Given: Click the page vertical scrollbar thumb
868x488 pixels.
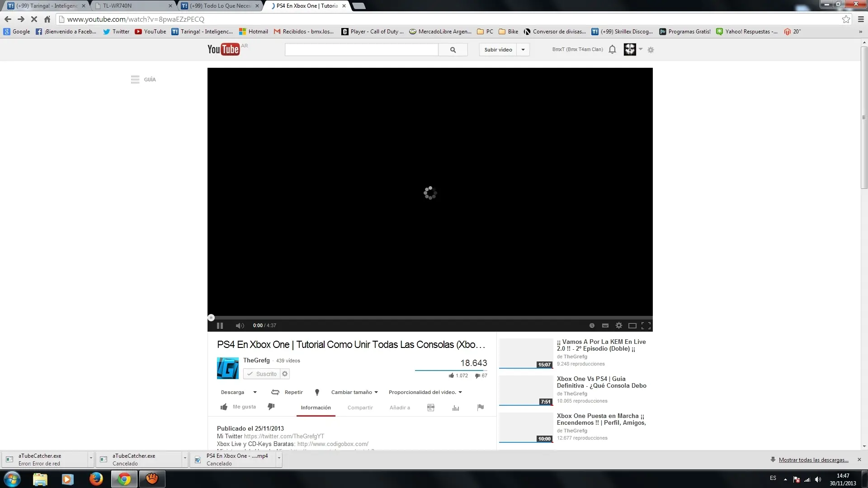Looking at the screenshot, I should click(864, 117).
